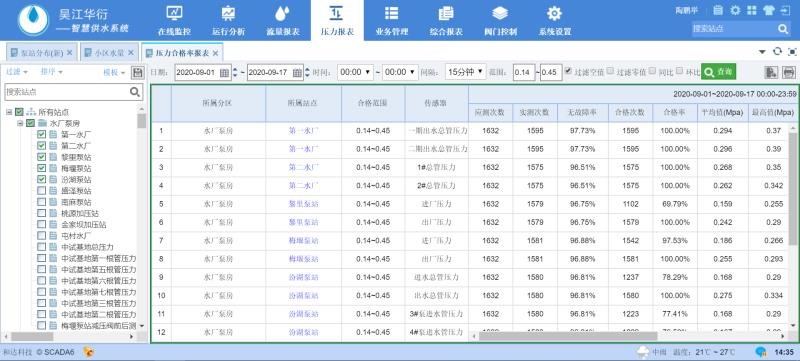Image resolution: width=800 pixels, height=361 pixels.
Task: Click the refresh icon in the tab bar
Action: point(777,51)
